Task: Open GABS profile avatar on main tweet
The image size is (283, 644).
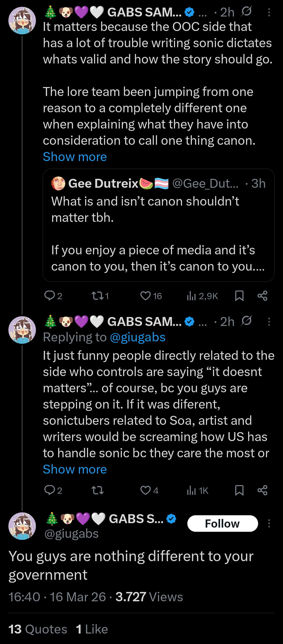Action: (22, 526)
